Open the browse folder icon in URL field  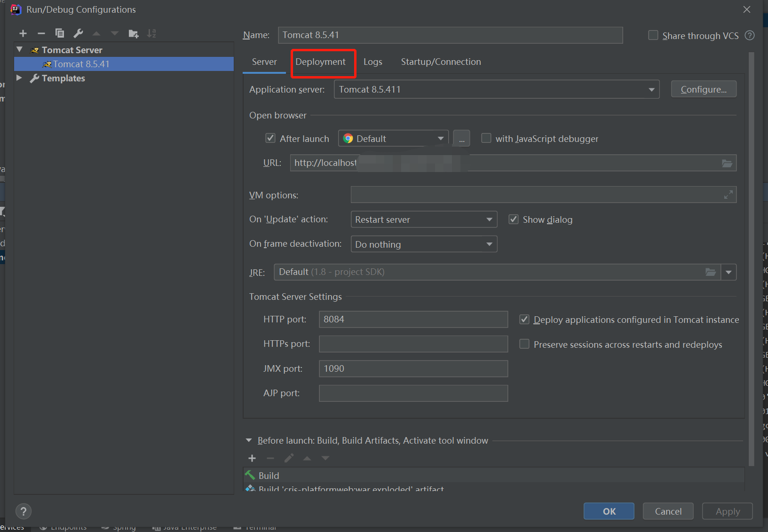pyautogui.click(x=727, y=163)
